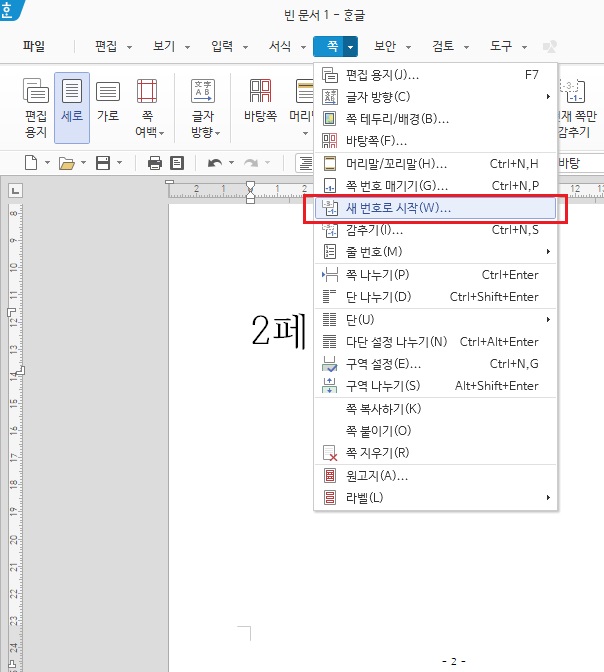Print the document icon
Screen dimensions: 604x672
[155, 163]
